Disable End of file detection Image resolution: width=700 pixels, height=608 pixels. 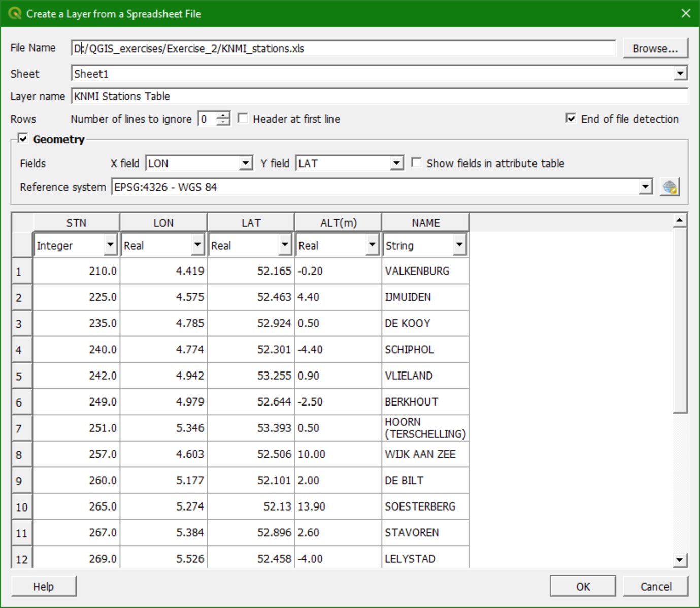pos(571,118)
